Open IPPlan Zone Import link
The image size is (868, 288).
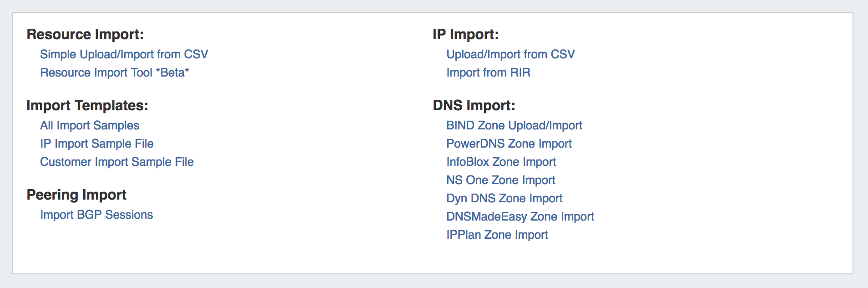pos(497,235)
